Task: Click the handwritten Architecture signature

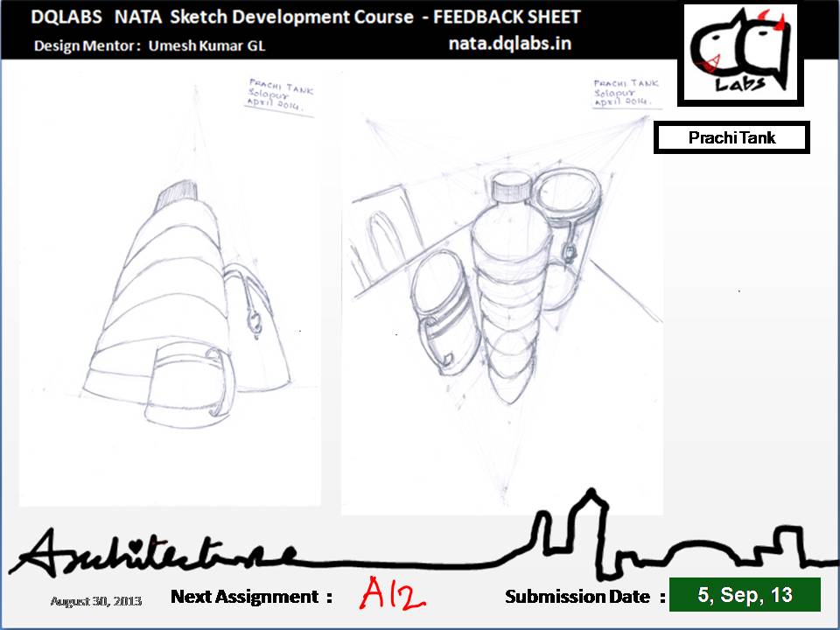Action: click(x=156, y=553)
